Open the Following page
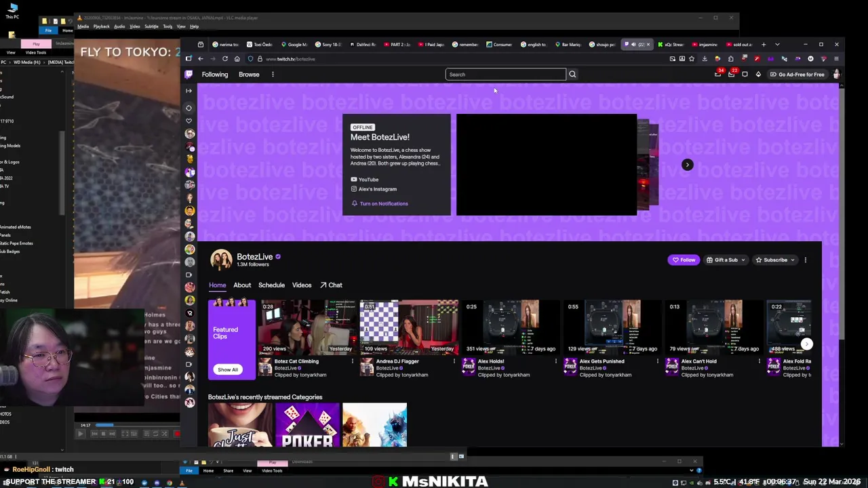The height and width of the screenshot is (488, 868). coord(215,75)
